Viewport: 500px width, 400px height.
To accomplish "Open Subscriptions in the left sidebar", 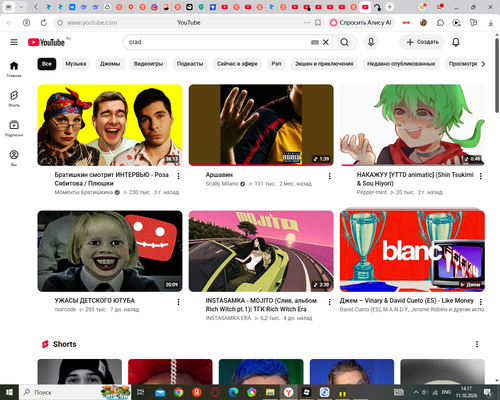I will pos(14,128).
